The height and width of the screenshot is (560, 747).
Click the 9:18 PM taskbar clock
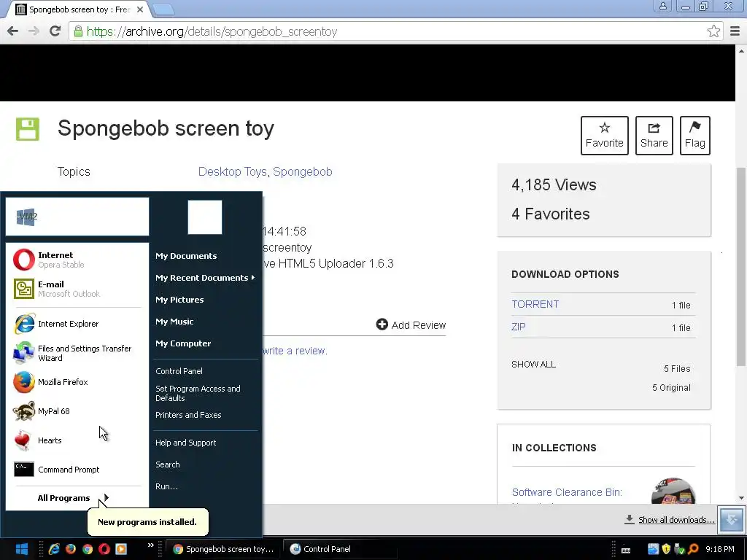click(x=720, y=549)
